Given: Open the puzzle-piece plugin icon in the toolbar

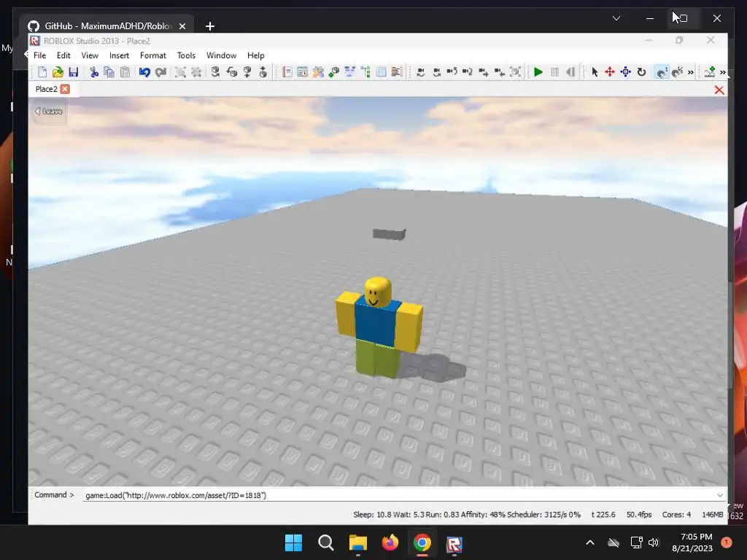Looking at the screenshot, I should pyautogui.click(x=318, y=72).
